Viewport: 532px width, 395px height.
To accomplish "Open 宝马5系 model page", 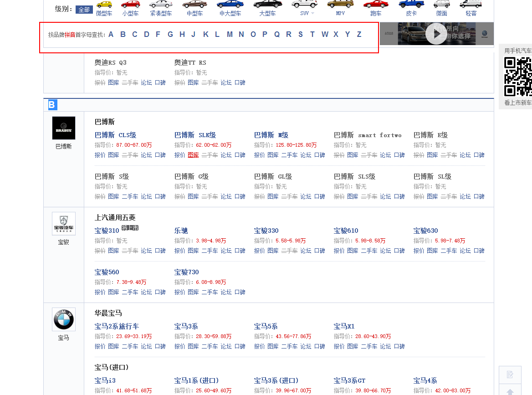I will [266, 327].
